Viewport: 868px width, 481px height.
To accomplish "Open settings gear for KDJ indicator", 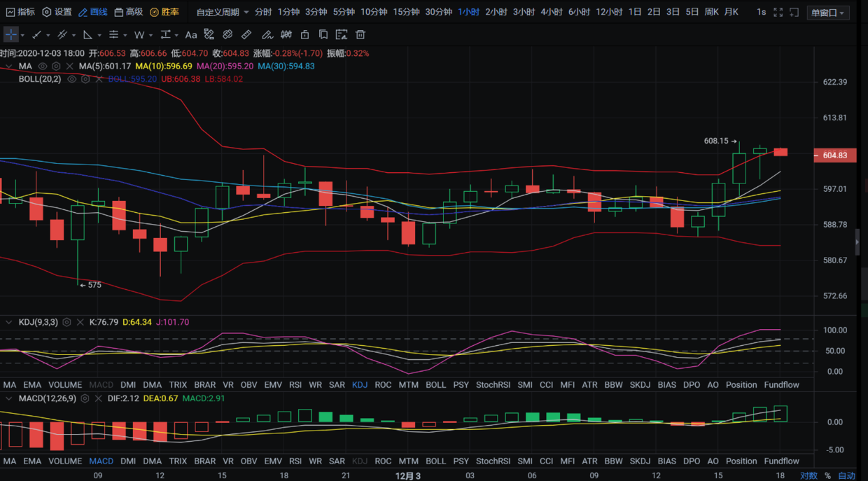I will coord(67,323).
